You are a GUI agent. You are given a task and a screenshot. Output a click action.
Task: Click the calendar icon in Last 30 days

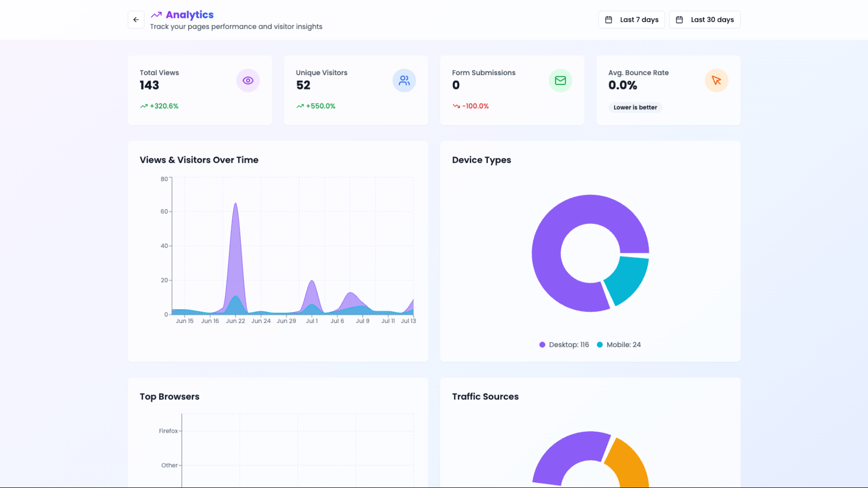[x=679, y=20]
